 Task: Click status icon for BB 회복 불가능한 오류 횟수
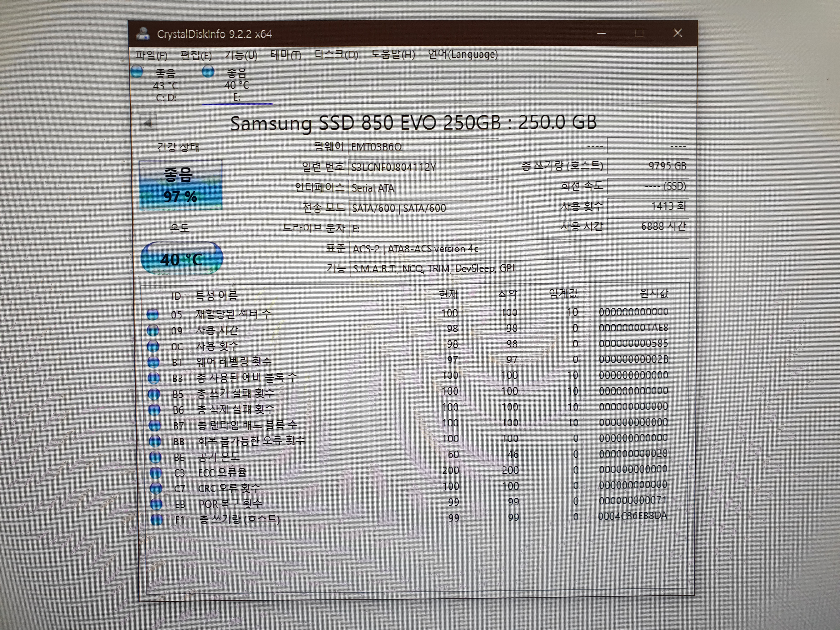[x=155, y=441]
